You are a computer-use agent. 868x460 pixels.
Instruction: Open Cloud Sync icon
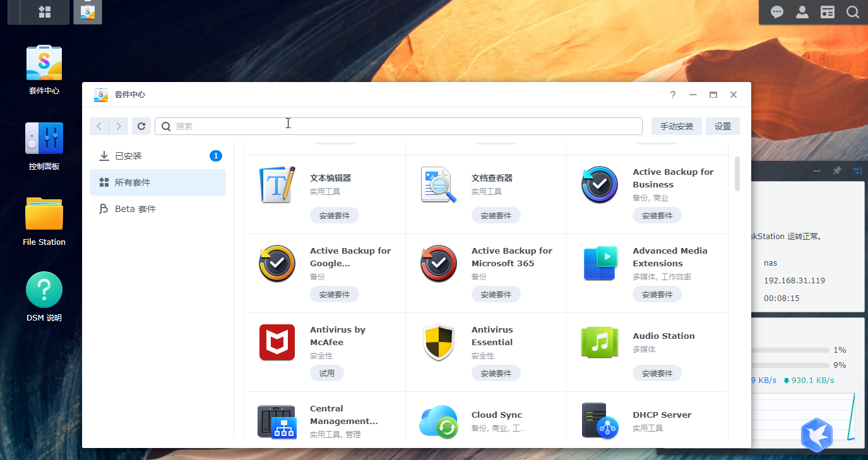tap(439, 422)
